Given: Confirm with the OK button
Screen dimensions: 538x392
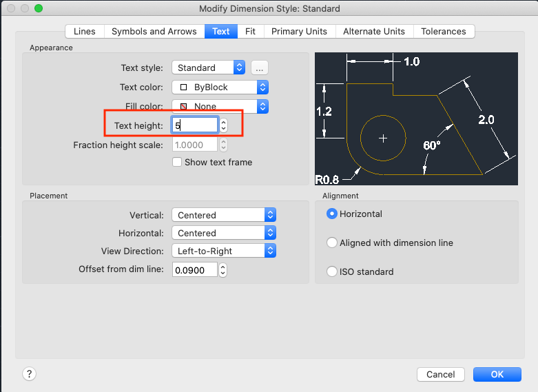Looking at the screenshot, I should (497, 374).
